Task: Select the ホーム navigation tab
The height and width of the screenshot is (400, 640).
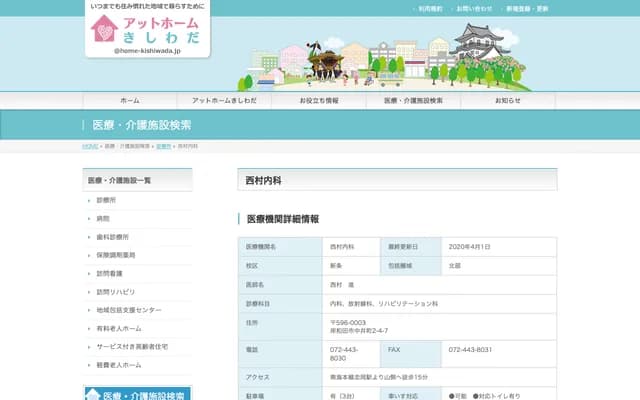Action: (129, 101)
